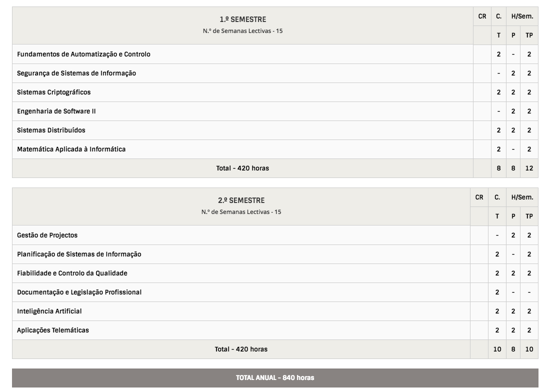The height and width of the screenshot is (392, 550).
Task: Click the 2.º SEMESTRE table header
Action: [241, 200]
